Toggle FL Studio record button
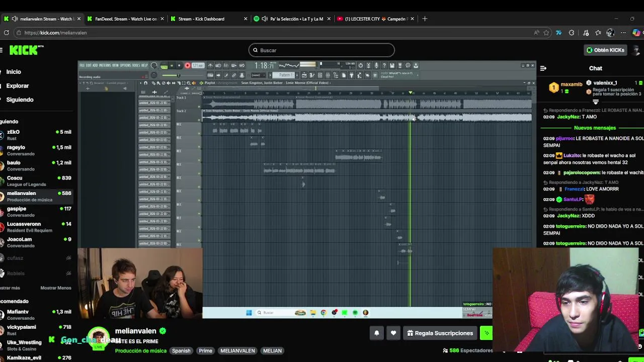 187,65
